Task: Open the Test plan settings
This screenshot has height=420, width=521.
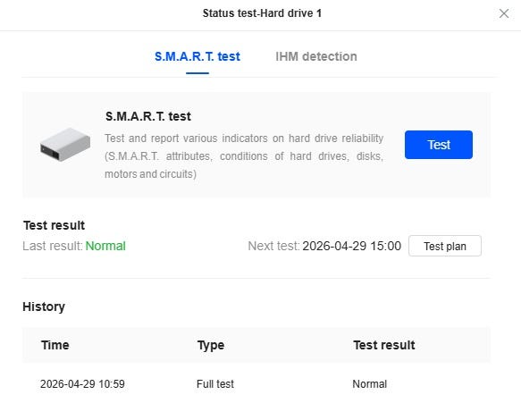Action: (x=445, y=246)
